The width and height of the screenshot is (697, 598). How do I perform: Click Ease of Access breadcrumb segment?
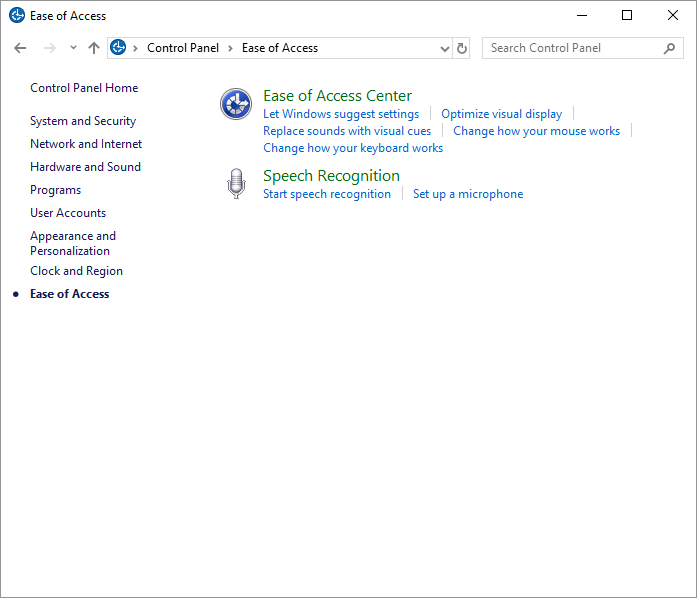[280, 48]
